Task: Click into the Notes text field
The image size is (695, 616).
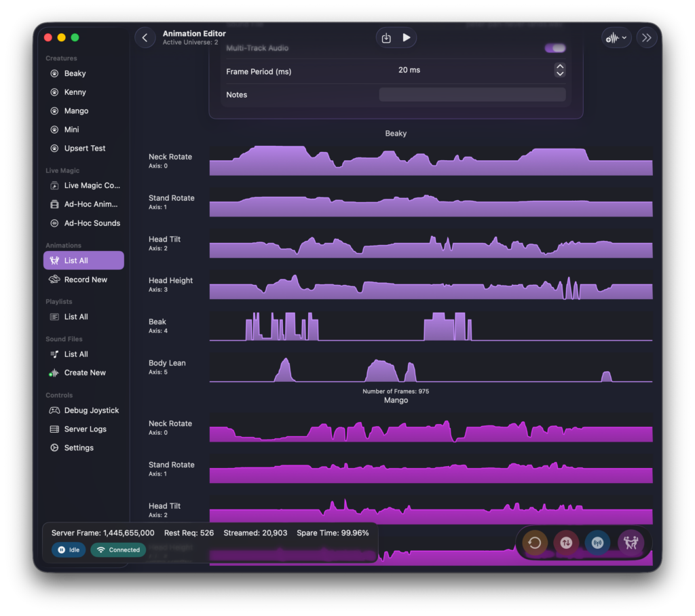Action: tap(472, 95)
